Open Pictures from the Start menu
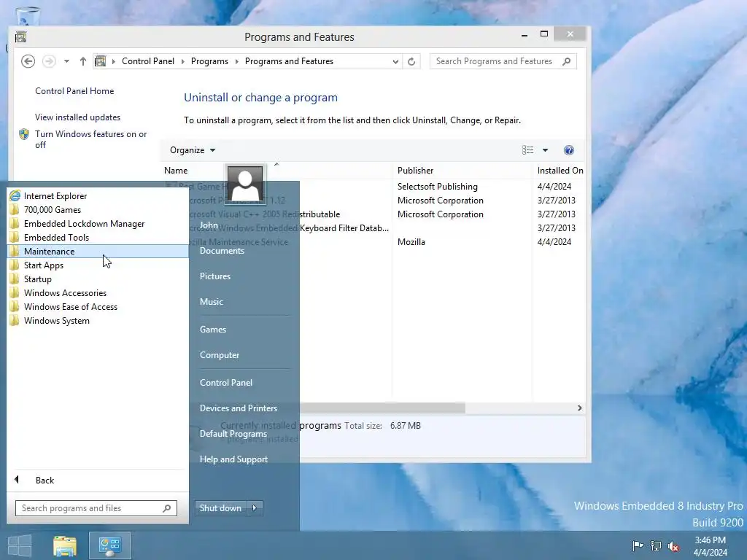747x560 pixels. pos(215,276)
